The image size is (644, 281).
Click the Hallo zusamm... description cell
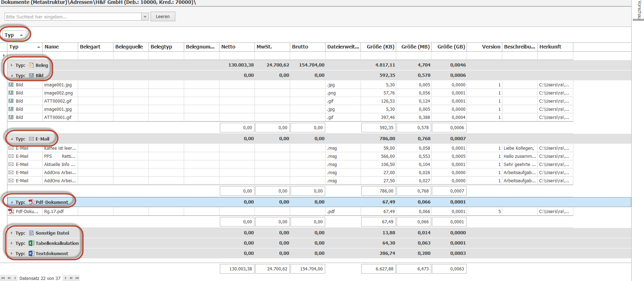point(520,156)
